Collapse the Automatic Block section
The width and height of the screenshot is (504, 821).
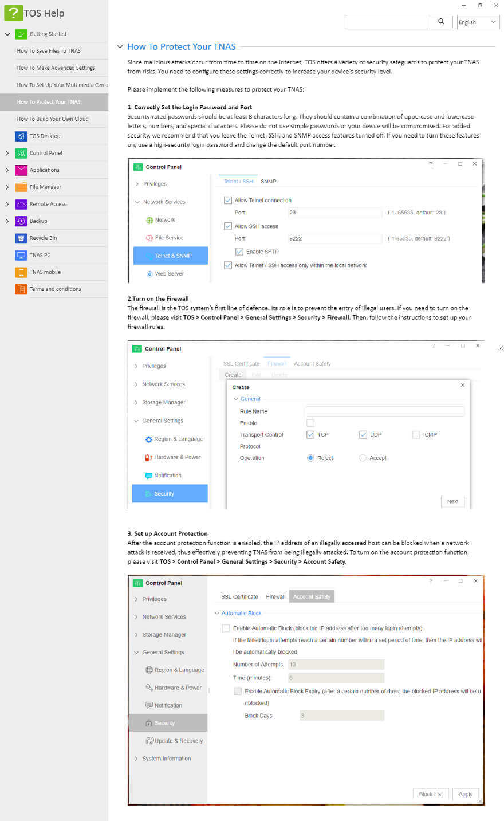pos(217,613)
